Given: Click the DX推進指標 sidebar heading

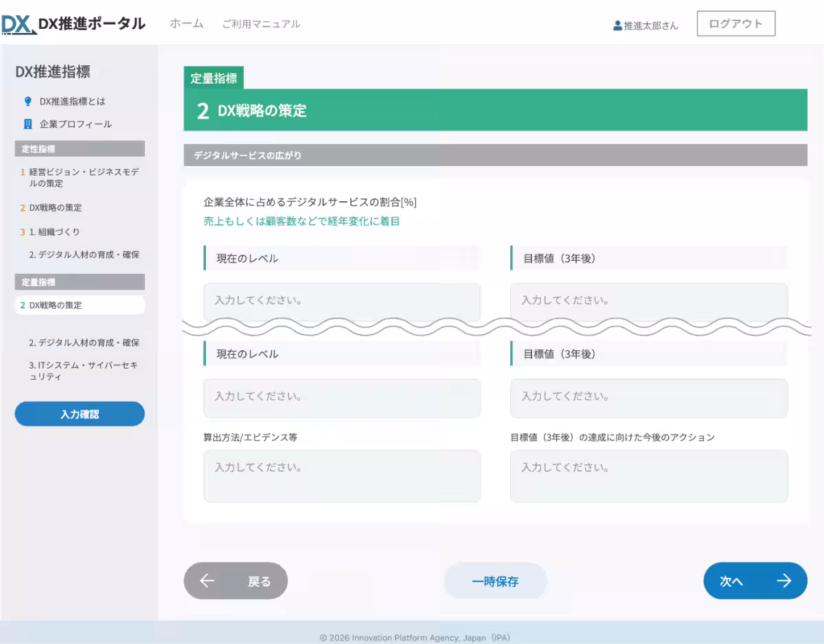Looking at the screenshot, I should [x=53, y=71].
